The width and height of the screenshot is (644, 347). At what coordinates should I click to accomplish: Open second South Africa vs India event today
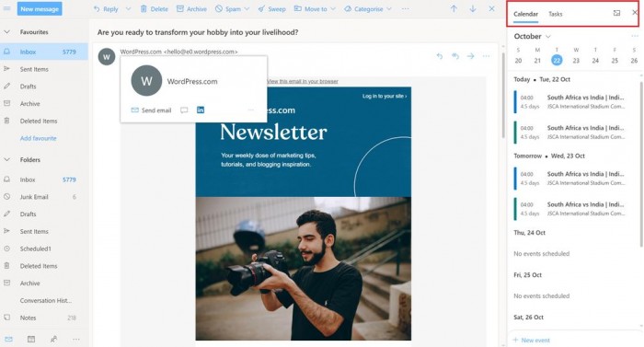(571, 132)
